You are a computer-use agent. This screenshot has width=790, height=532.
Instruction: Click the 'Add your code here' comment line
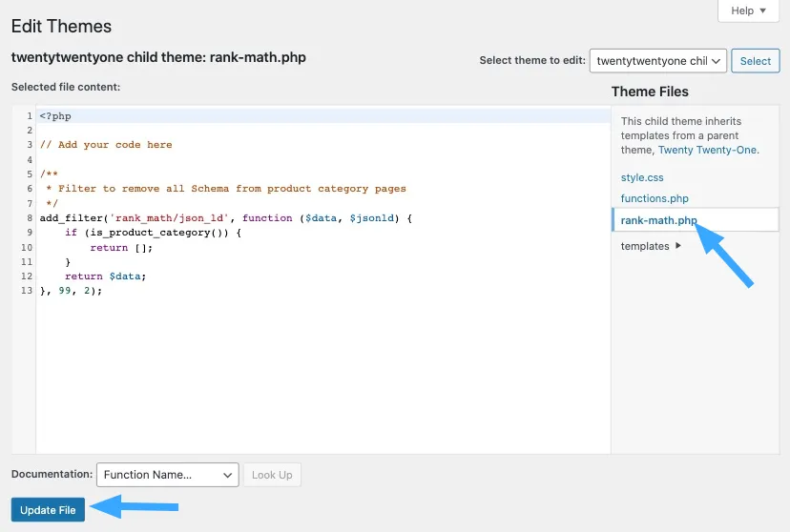[106, 145]
